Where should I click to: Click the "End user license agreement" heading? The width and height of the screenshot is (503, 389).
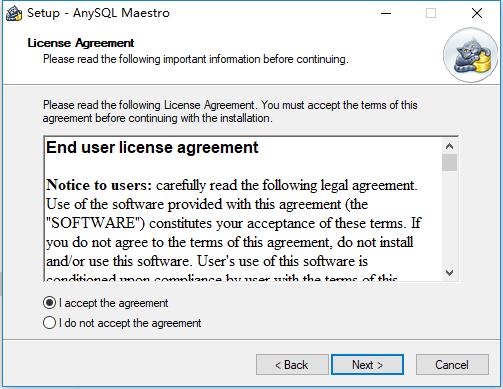[x=152, y=147]
